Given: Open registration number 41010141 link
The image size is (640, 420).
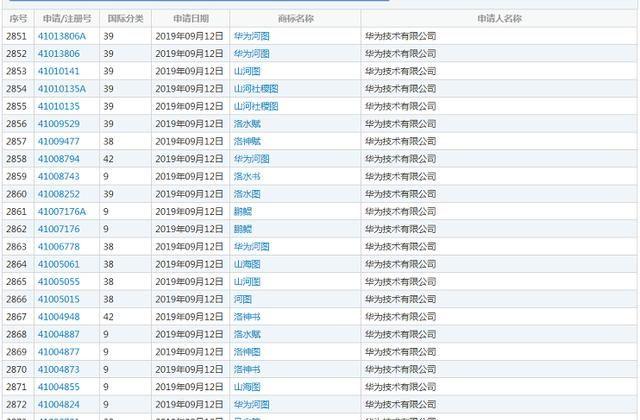Looking at the screenshot, I should click(58, 71).
